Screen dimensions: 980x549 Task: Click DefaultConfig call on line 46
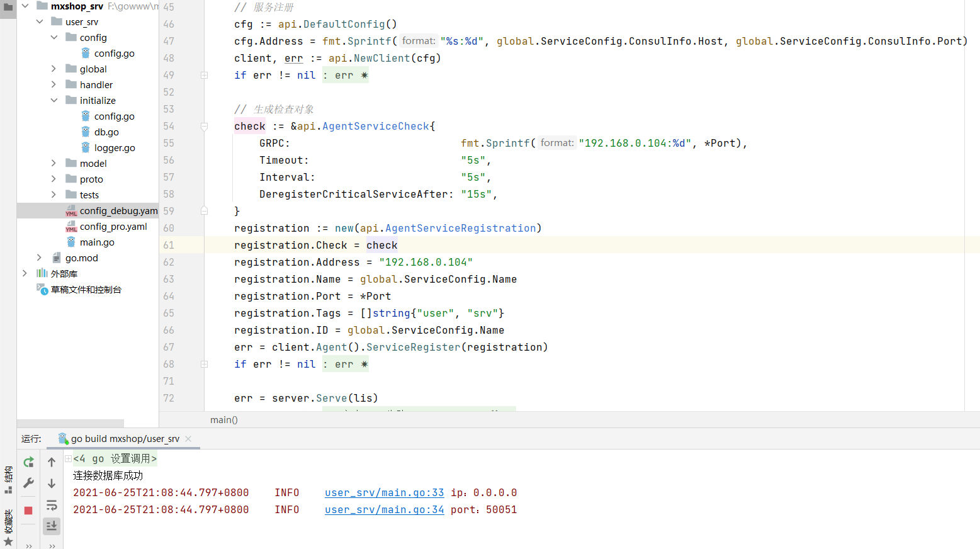(344, 25)
